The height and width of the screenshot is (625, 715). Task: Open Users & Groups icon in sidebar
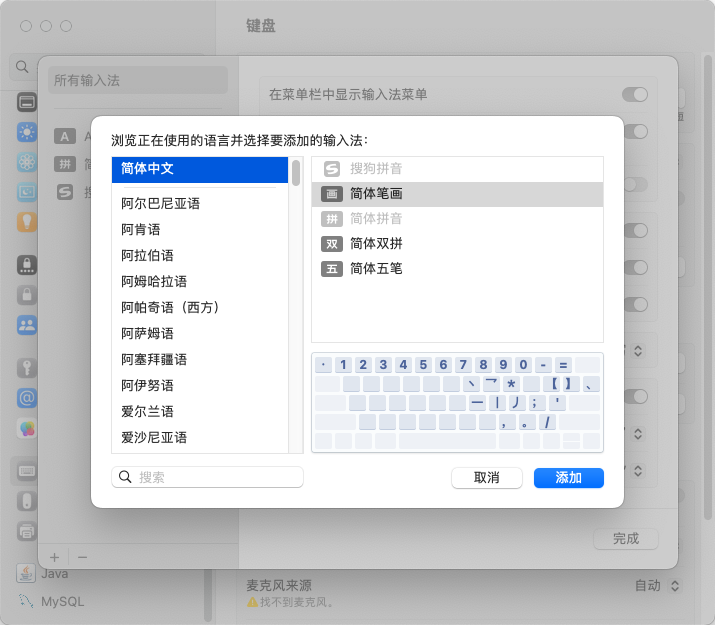(x=27, y=325)
